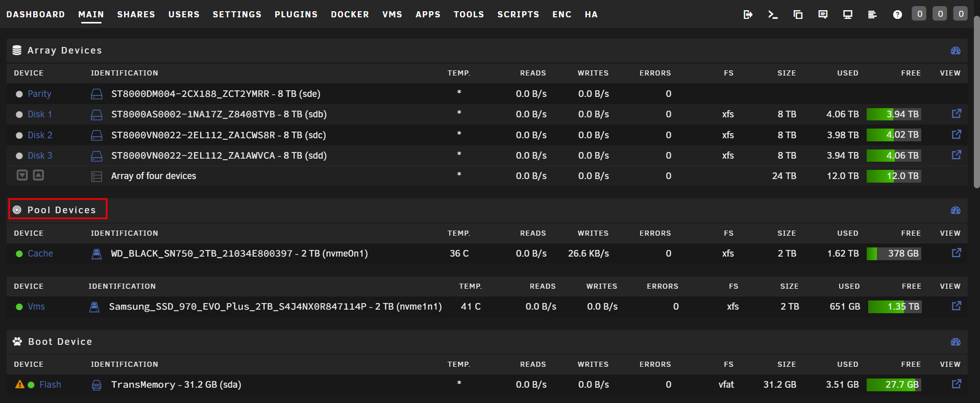
Task: Open the SCRIPTS tab
Action: coord(519,14)
